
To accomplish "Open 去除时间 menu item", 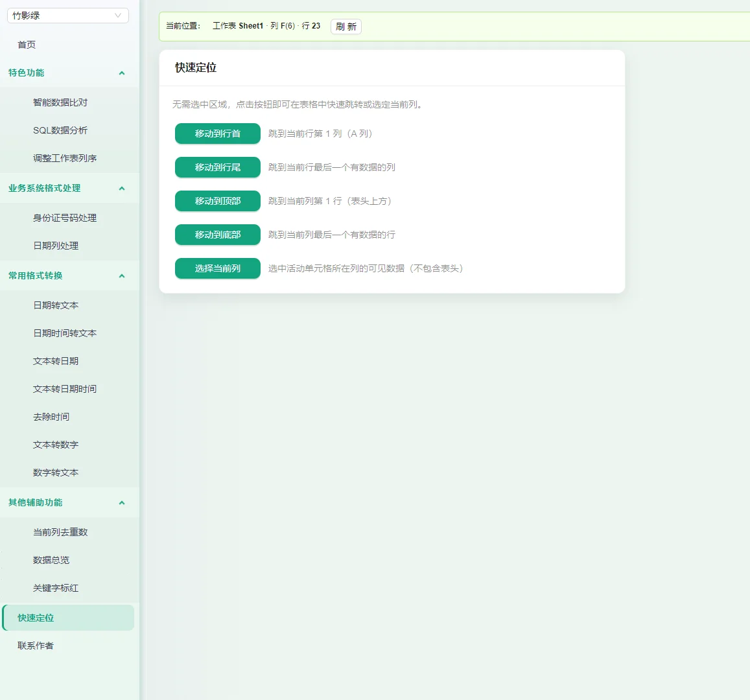I will (51, 417).
